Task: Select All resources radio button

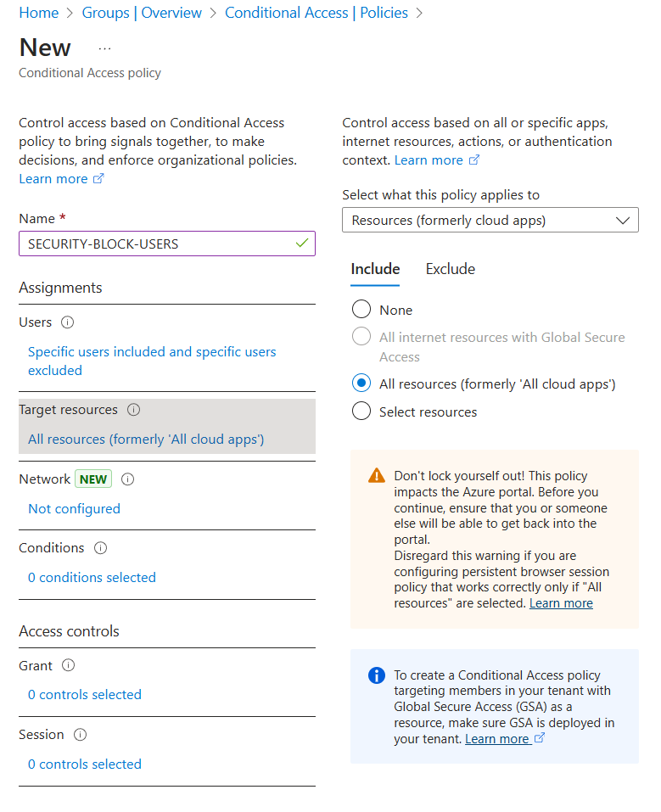Action: [x=361, y=384]
